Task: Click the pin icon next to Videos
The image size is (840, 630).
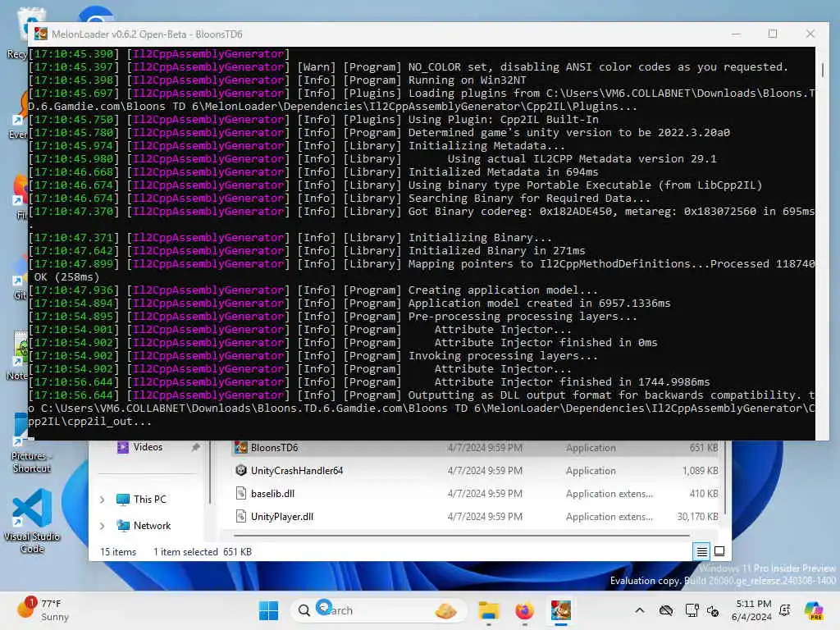Action: tap(195, 447)
